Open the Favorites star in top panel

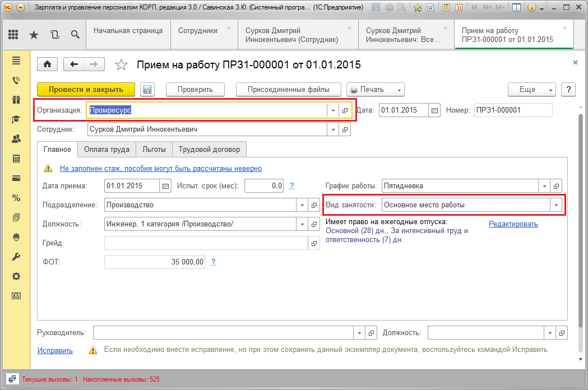(34, 35)
